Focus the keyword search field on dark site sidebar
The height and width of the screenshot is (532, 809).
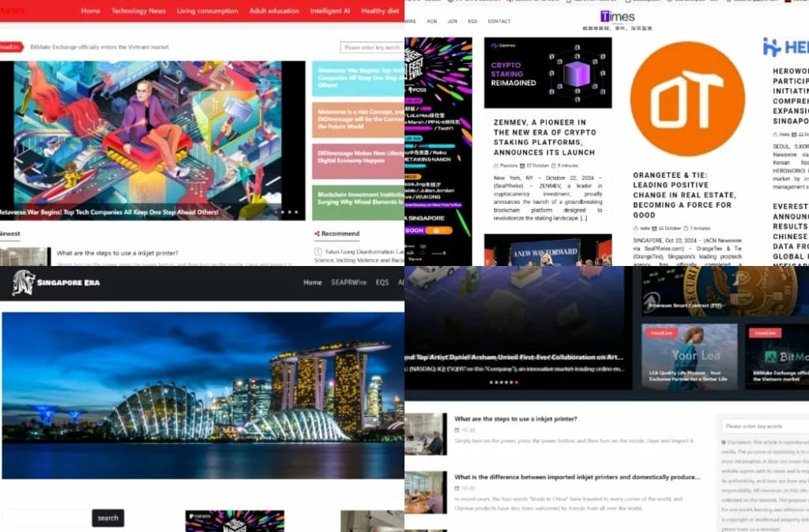pos(765,426)
